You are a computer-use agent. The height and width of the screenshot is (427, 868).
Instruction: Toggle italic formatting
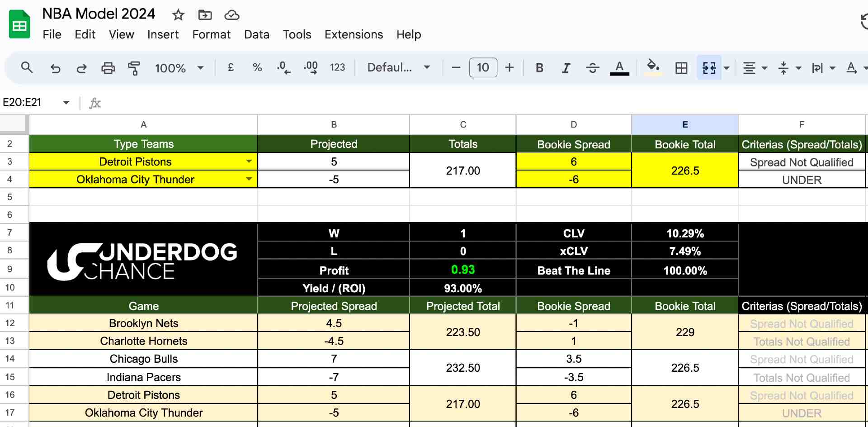pyautogui.click(x=566, y=68)
